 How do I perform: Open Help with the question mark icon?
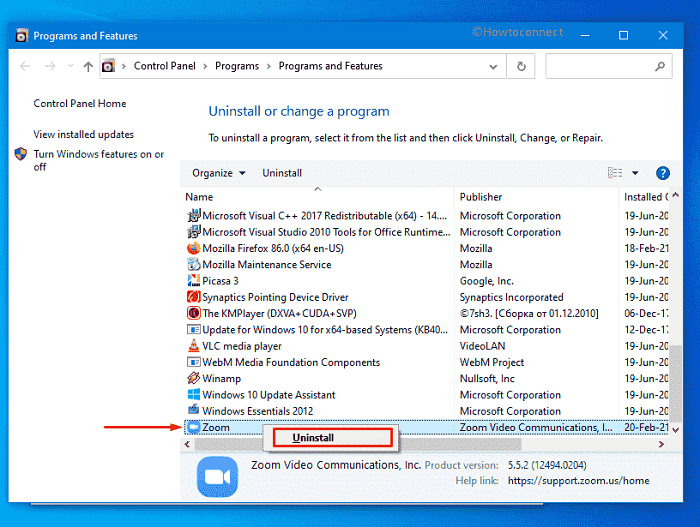tap(662, 173)
